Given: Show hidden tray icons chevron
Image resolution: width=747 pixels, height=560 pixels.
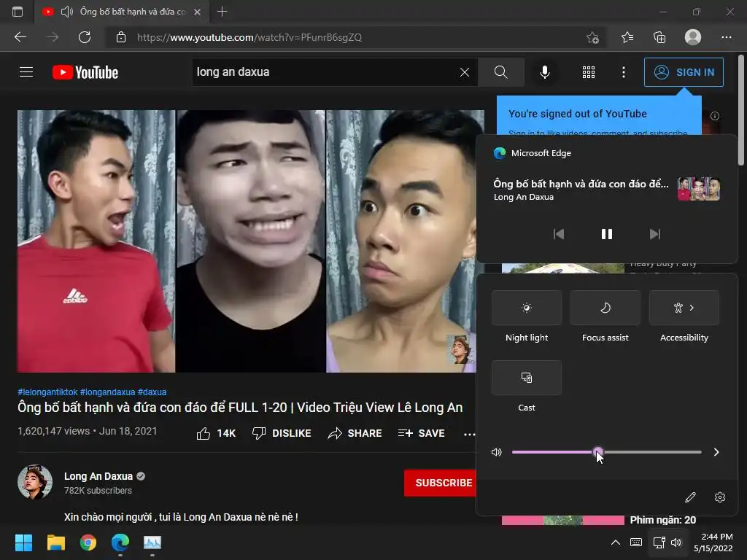Looking at the screenshot, I should [616, 542].
